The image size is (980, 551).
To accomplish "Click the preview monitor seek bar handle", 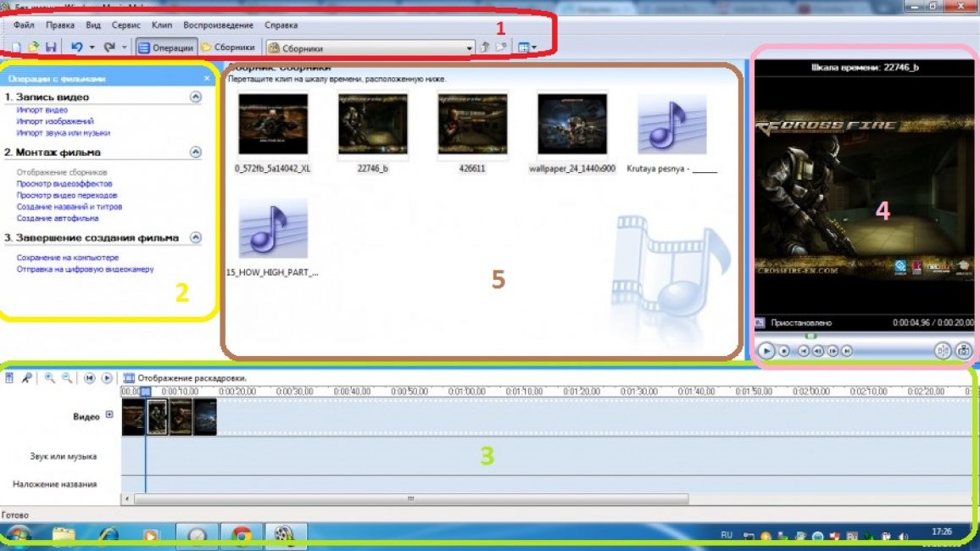I will [x=810, y=336].
